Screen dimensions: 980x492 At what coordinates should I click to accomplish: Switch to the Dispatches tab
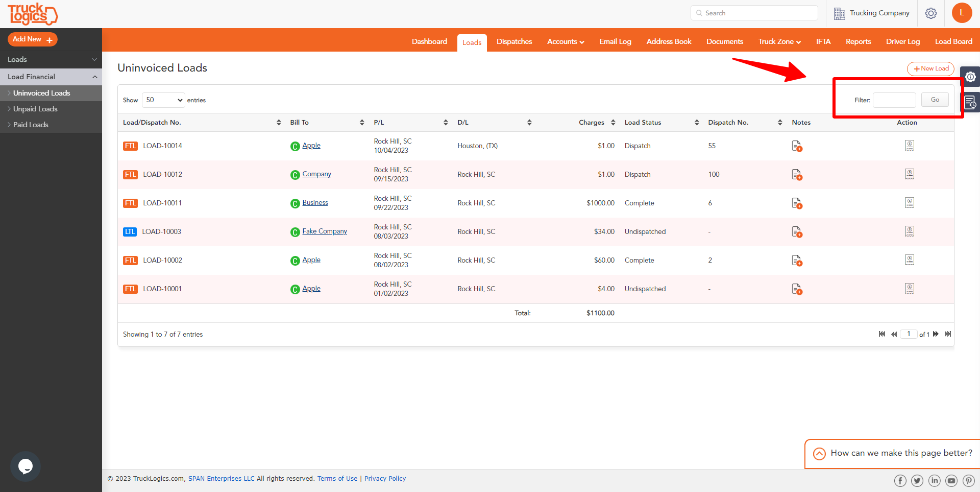[514, 41]
